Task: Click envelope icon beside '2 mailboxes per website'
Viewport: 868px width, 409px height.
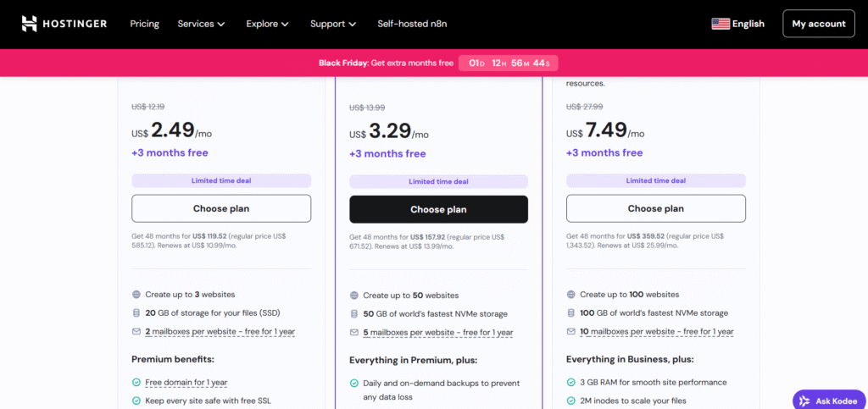Action: [136, 331]
